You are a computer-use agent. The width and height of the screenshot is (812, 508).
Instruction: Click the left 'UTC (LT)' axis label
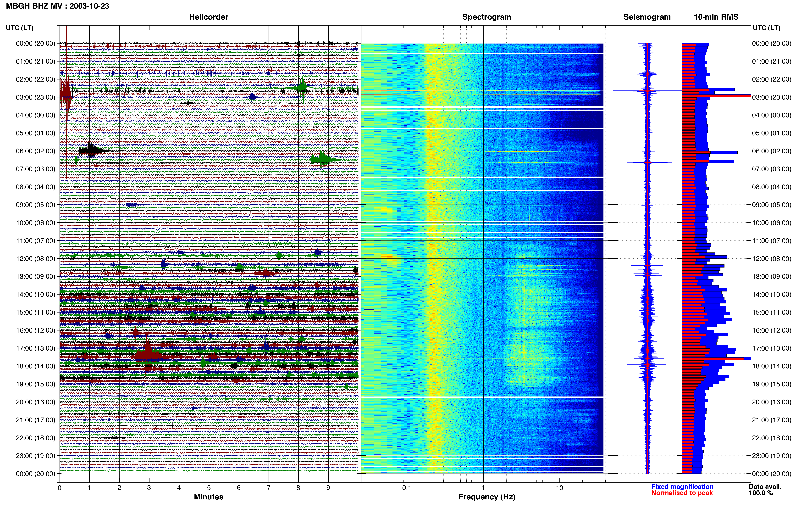point(19,28)
